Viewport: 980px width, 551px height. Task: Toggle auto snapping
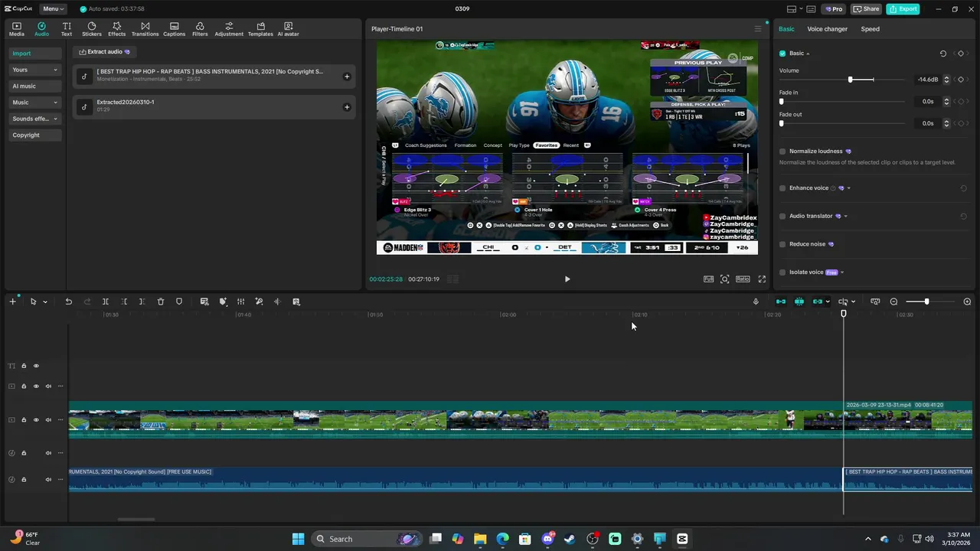coord(799,302)
